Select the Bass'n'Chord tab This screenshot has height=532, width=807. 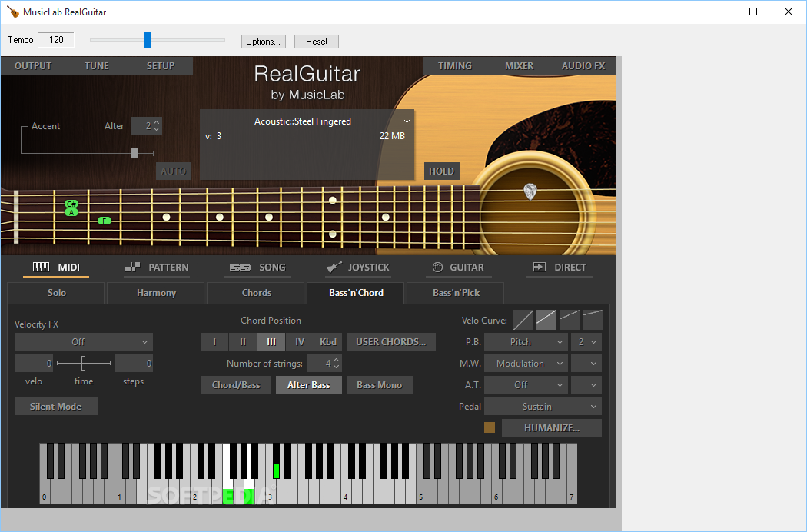point(356,292)
